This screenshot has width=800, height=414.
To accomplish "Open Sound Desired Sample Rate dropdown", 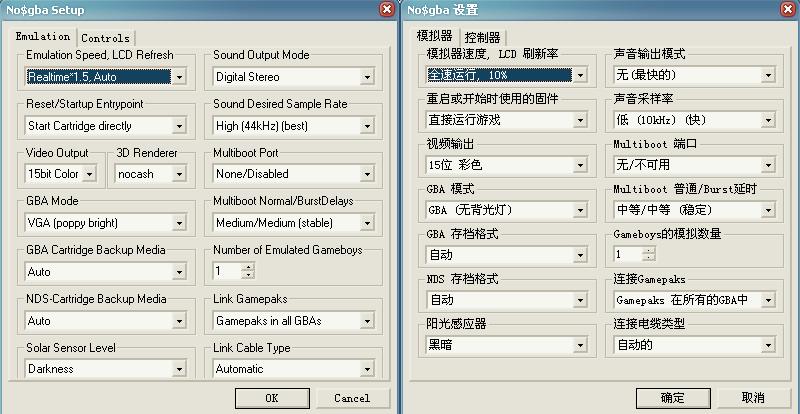I will 366,126.
